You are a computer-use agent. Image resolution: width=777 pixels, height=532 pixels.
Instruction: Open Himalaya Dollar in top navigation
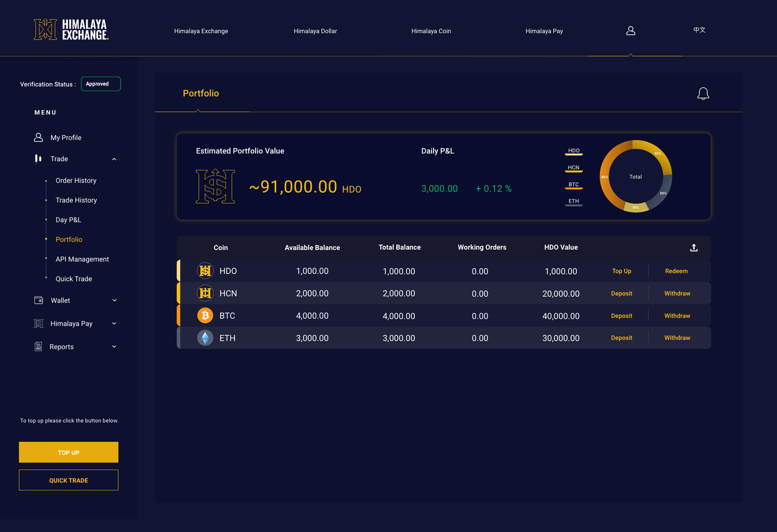point(315,31)
